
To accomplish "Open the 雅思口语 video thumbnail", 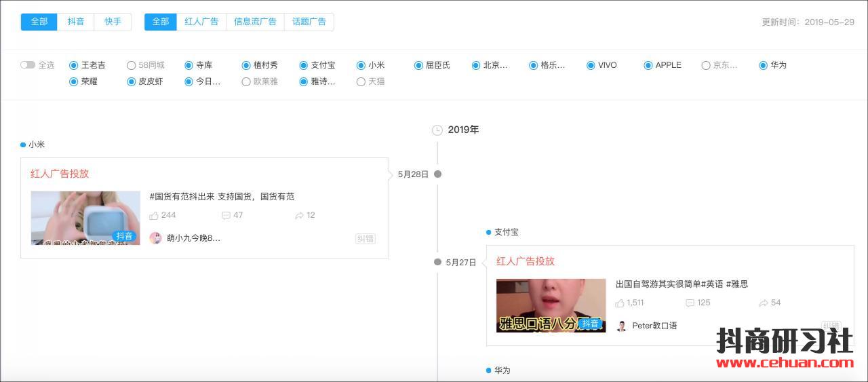I will (551, 305).
